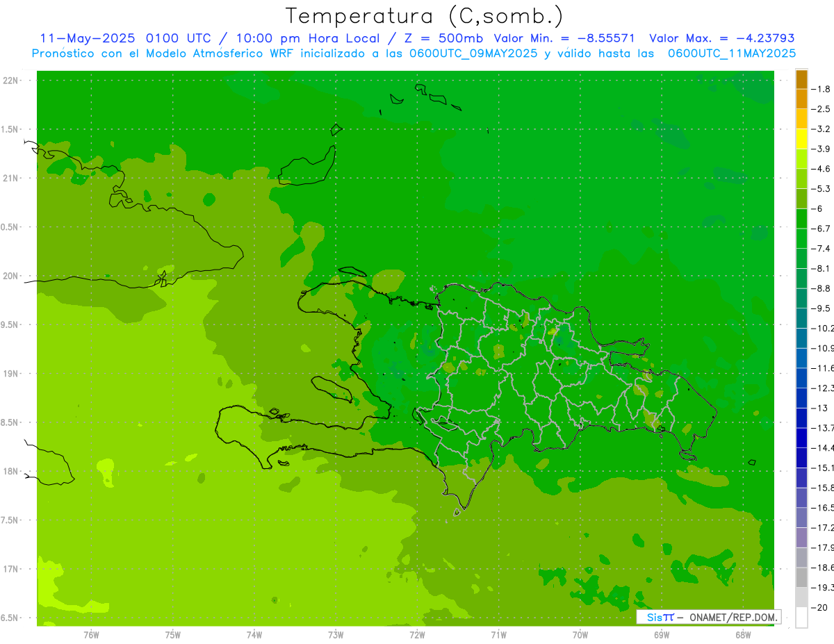The width and height of the screenshot is (834, 644).
Task: Click the legend value -2.5
Action: point(821,109)
